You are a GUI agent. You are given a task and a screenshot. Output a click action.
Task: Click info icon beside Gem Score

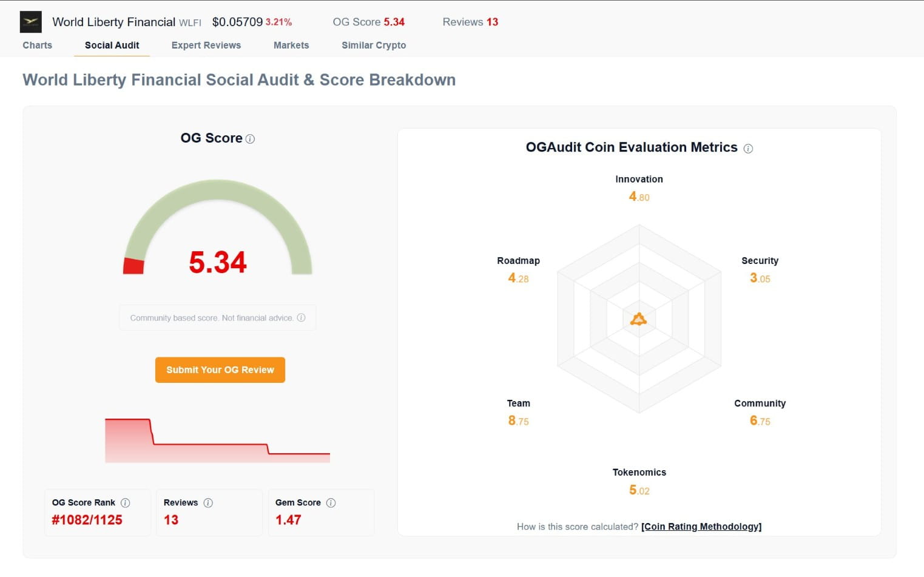(331, 503)
